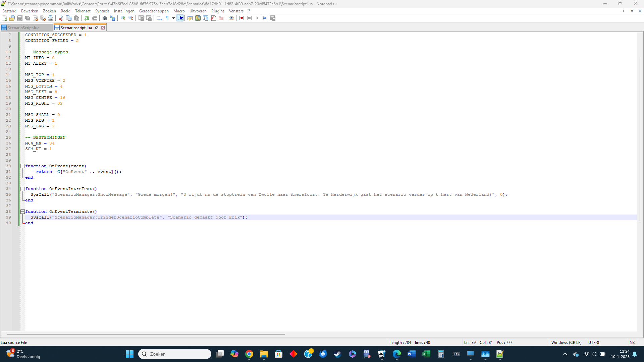Open the Gereedschappen menu
Image resolution: width=644 pixels, height=362 pixels.
click(154, 11)
